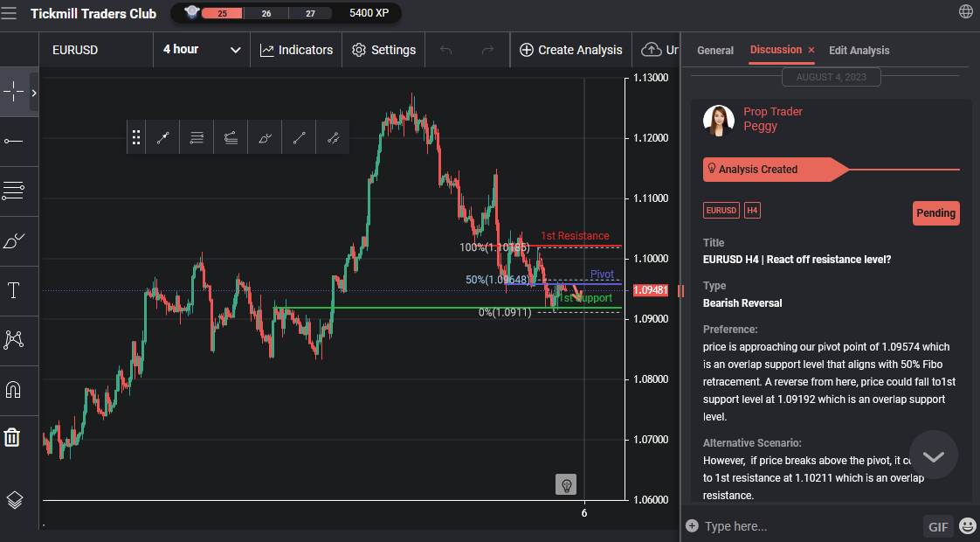This screenshot has height=542, width=980.
Task: Close the Discussion tab with the x
Action: (811, 50)
